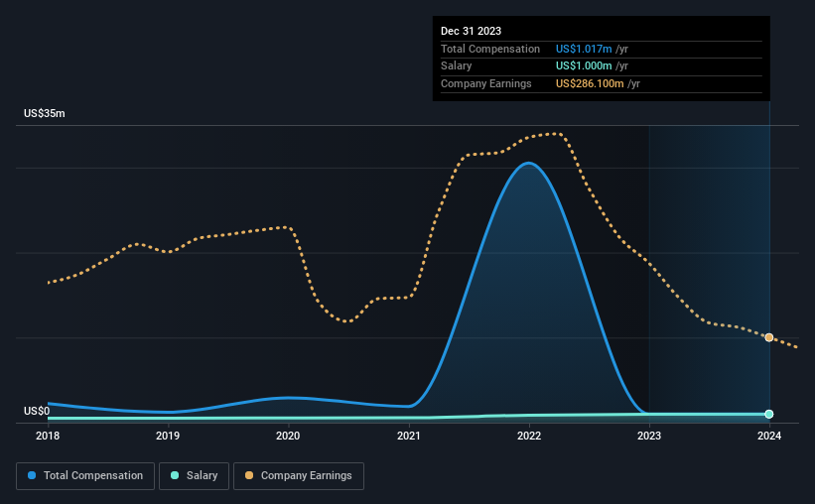Click the Salary tooltip row label

[456, 66]
